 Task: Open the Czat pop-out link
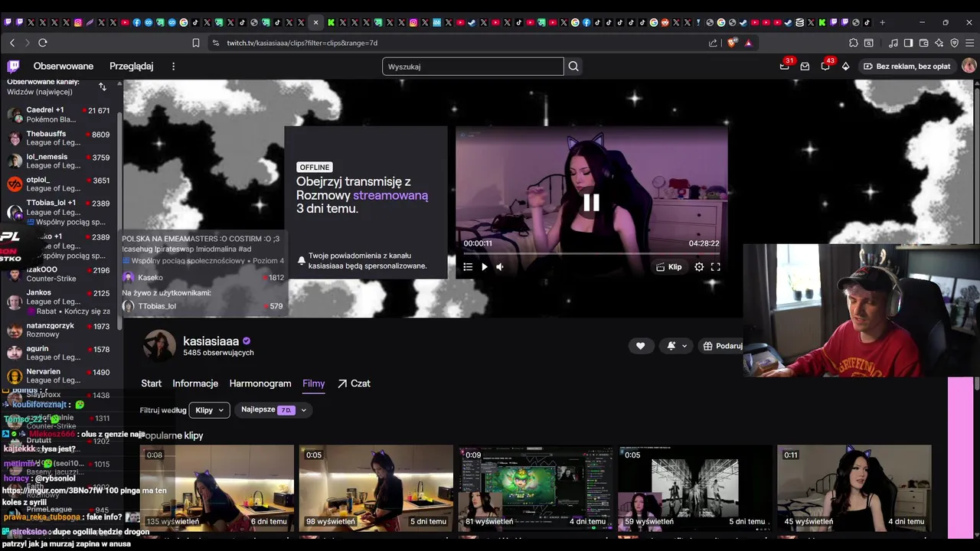(354, 383)
